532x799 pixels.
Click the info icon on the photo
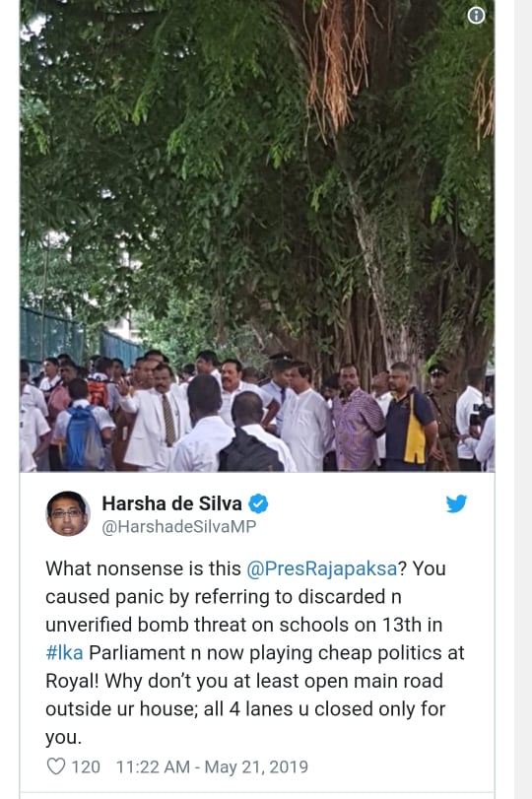pyautogui.click(x=476, y=16)
